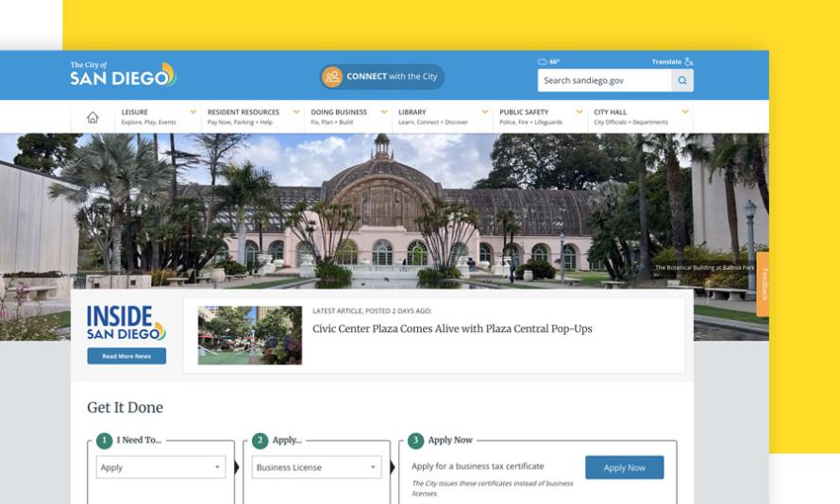Open the Civic Center Plaza article headline
The image size is (840, 504).
click(452, 328)
